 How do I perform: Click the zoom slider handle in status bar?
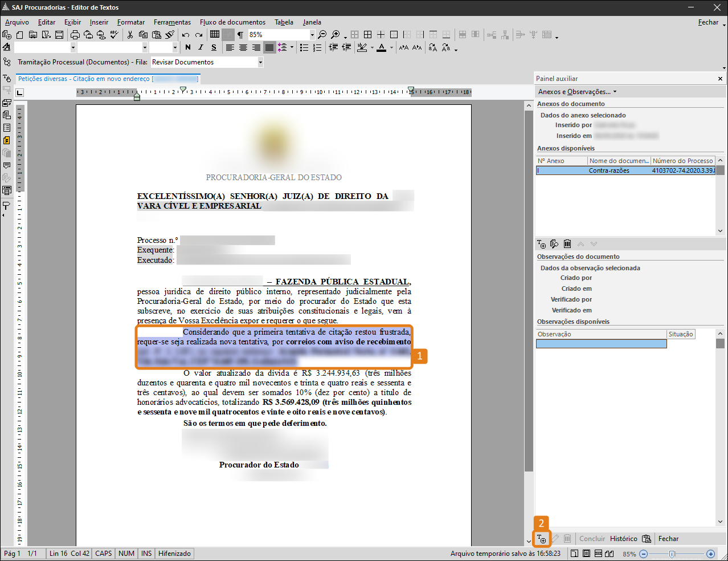pyautogui.click(x=672, y=554)
